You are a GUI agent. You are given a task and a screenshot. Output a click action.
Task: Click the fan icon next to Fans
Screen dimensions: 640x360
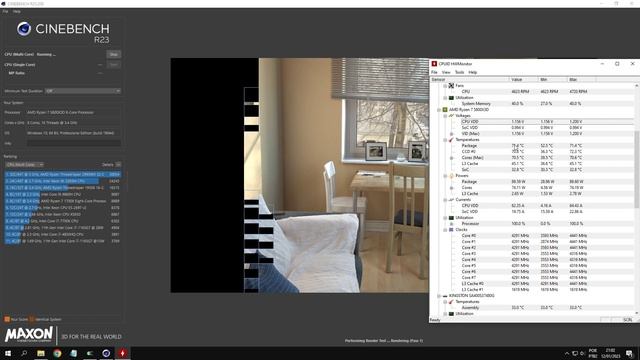tap(451, 86)
